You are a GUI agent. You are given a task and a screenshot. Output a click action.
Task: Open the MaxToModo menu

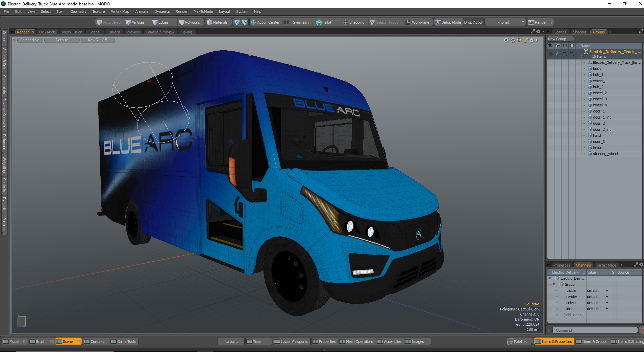point(203,11)
